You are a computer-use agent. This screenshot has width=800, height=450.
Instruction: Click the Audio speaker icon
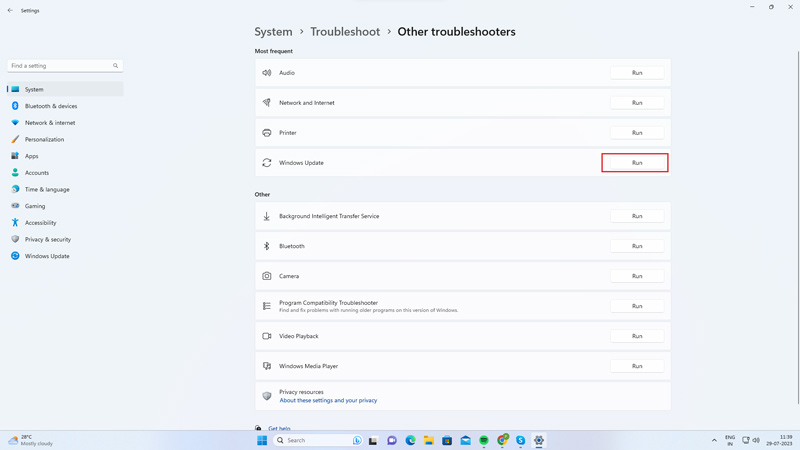click(266, 73)
